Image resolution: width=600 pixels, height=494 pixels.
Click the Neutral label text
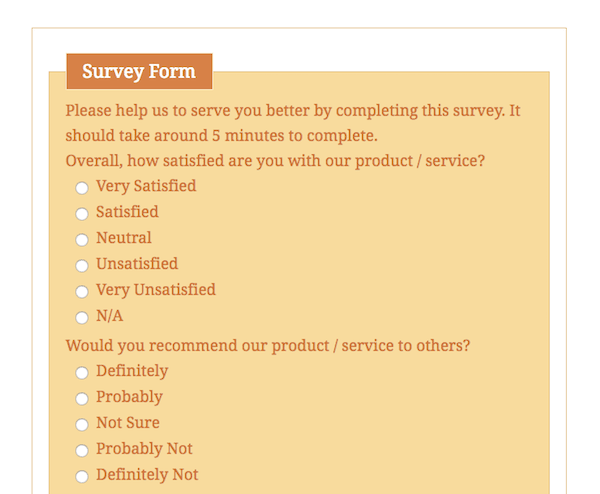tap(124, 238)
